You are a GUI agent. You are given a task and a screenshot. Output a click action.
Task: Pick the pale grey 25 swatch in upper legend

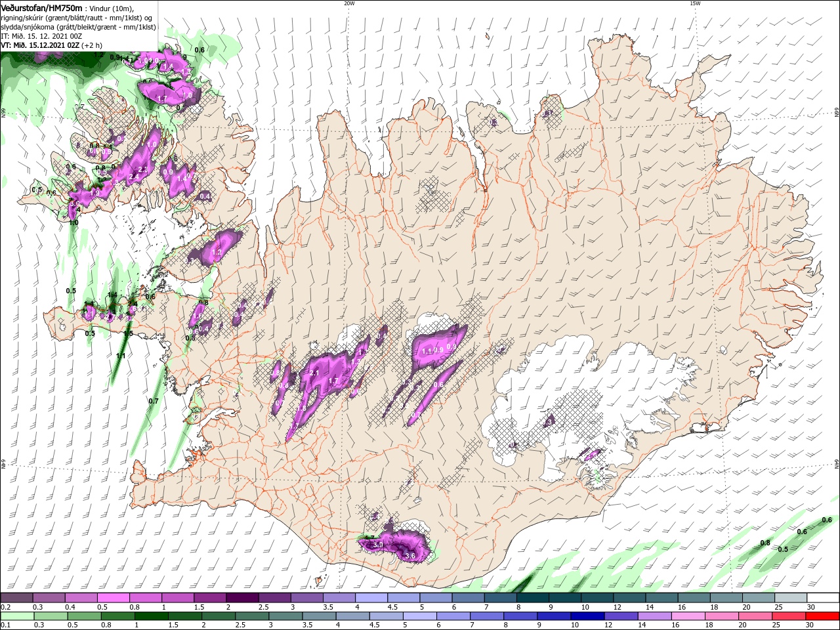point(791,598)
